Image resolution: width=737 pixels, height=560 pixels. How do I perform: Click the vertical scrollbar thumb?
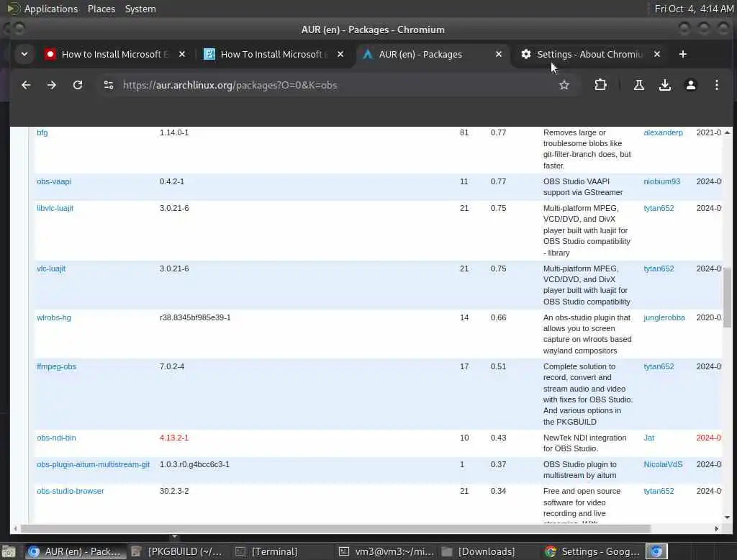(727, 297)
